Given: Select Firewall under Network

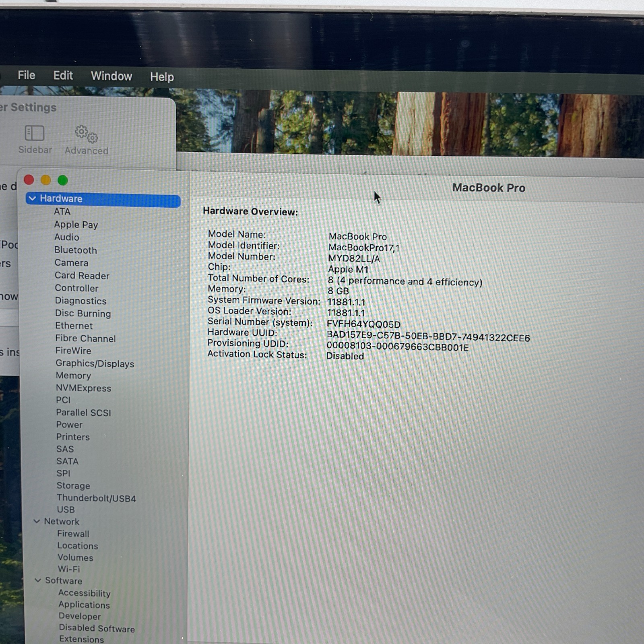Looking at the screenshot, I should click(x=73, y=534).
